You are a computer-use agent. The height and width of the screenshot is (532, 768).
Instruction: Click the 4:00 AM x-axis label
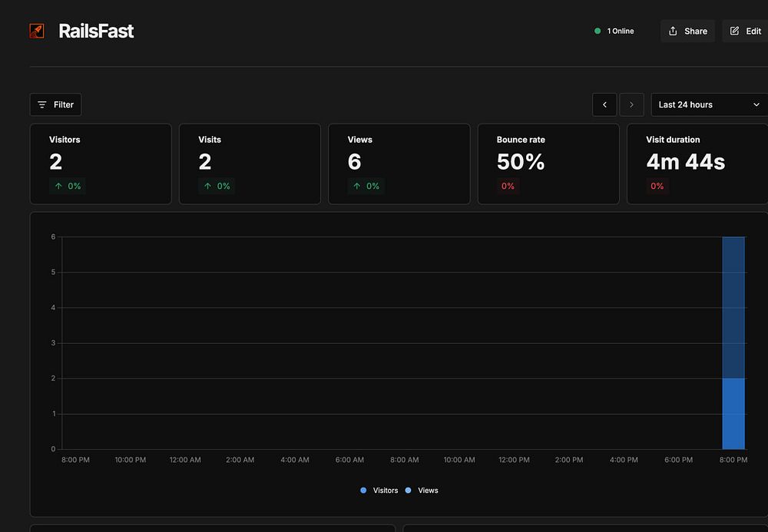[x=295, y=460]
